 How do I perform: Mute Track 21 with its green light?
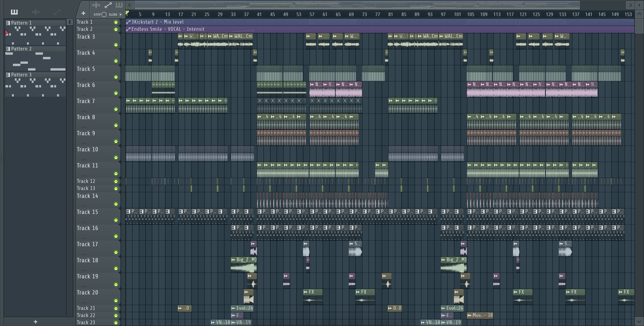point(116,309)
